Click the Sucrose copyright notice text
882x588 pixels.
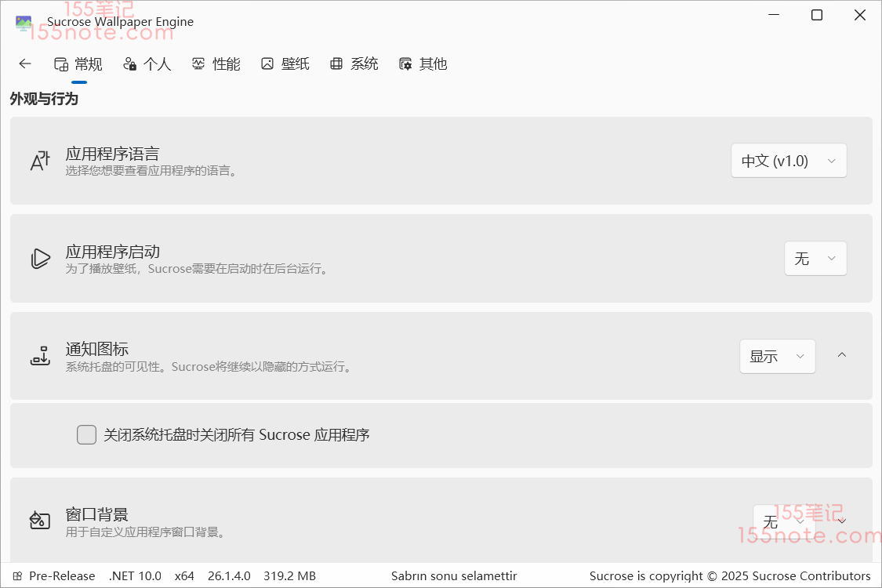729,576
